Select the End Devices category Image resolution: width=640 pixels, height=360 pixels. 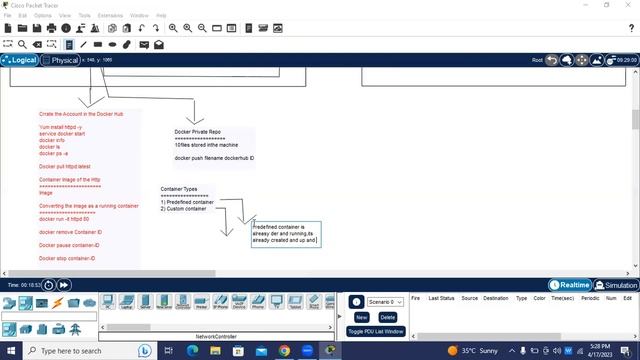point(25,303)
